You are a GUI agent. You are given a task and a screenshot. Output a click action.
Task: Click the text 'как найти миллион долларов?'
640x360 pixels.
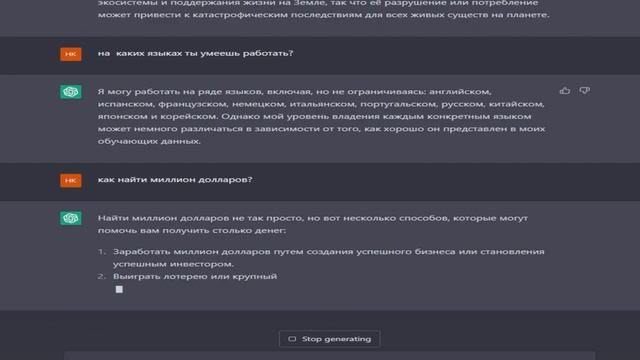[x=175, y=180]
